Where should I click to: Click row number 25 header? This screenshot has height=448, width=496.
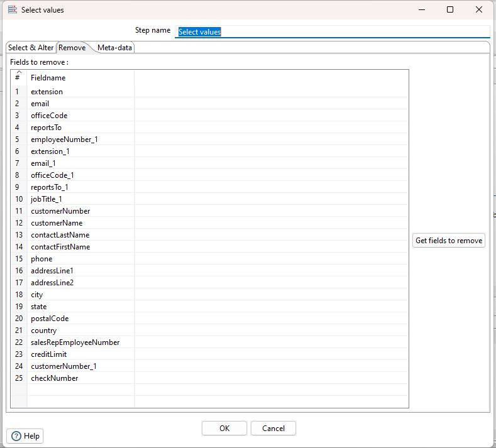click(18, 378)
